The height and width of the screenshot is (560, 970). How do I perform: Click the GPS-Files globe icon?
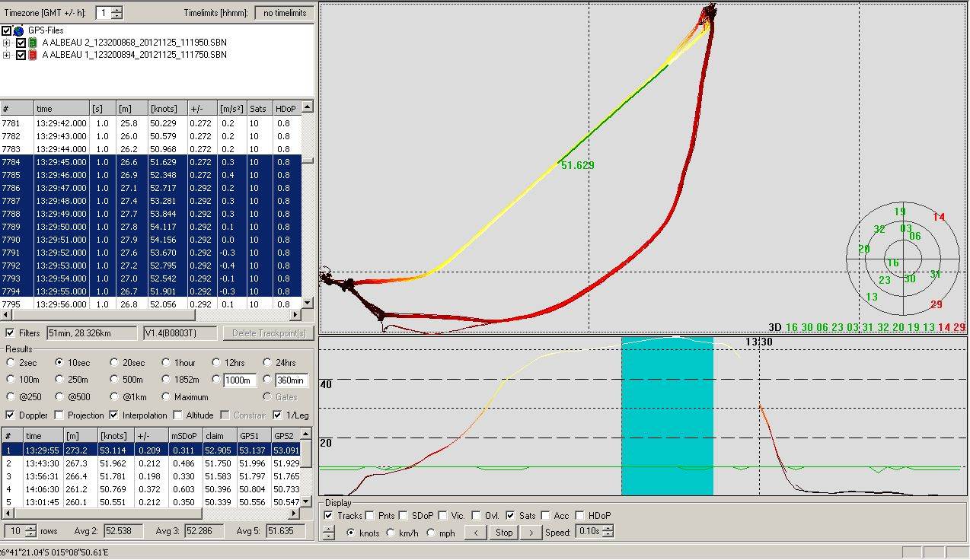19,30
